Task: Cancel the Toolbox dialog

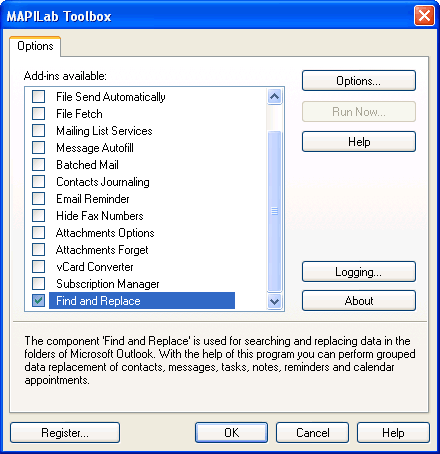Action: pyautogui.click(x=312, y=433)
